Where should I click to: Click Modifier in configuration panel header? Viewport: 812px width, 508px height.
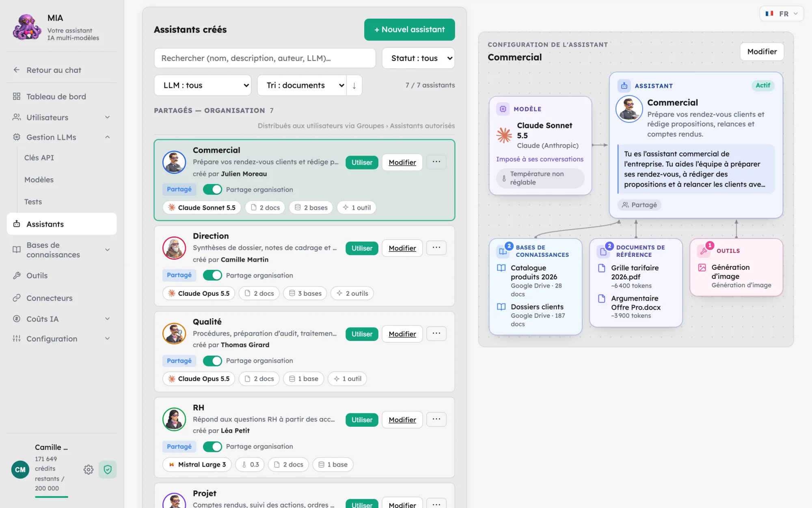pos(762,52)
